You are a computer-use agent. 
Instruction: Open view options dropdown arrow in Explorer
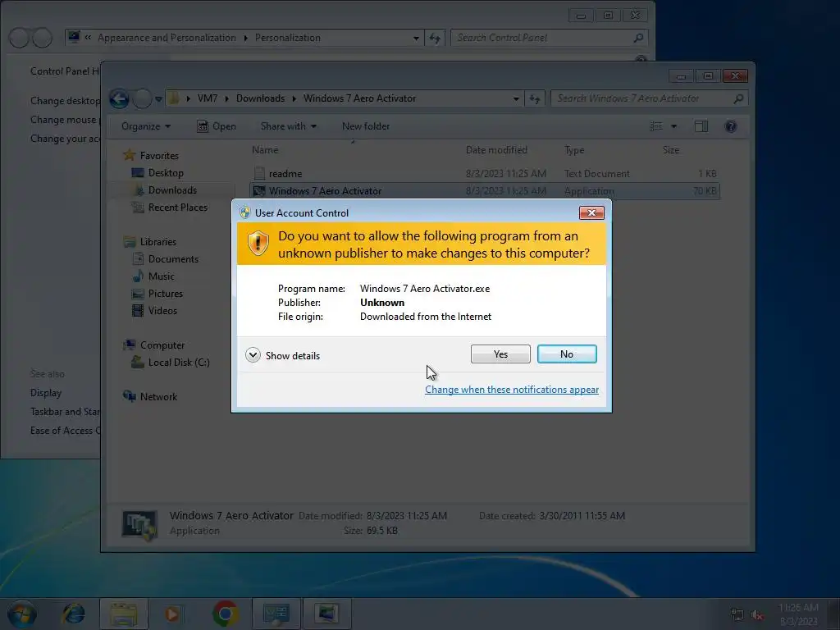pos(674,126)
